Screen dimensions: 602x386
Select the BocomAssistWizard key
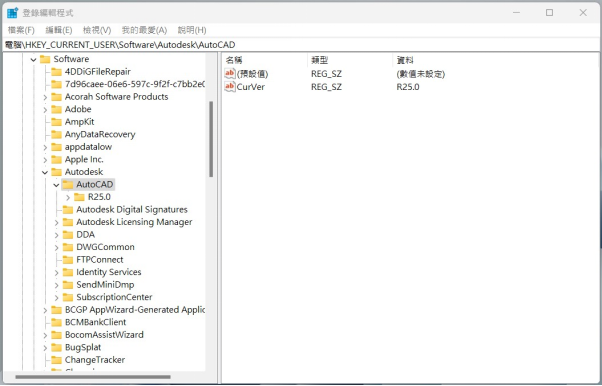pos(104,335)
